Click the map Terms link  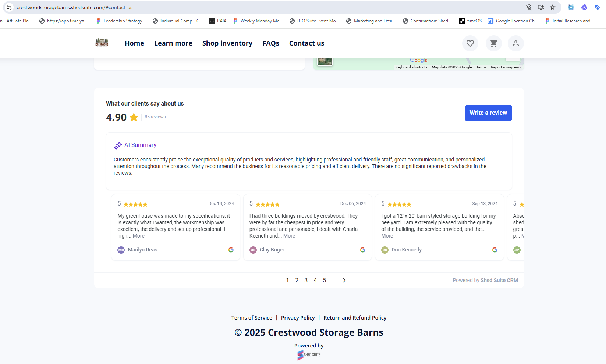[x=481, y=67]
